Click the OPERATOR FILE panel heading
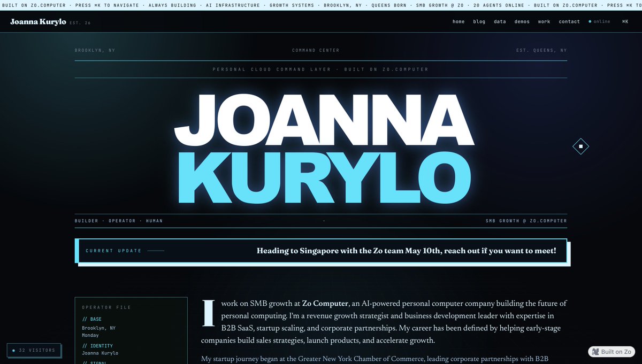This screenshot has width=642, height=364. 106,307
